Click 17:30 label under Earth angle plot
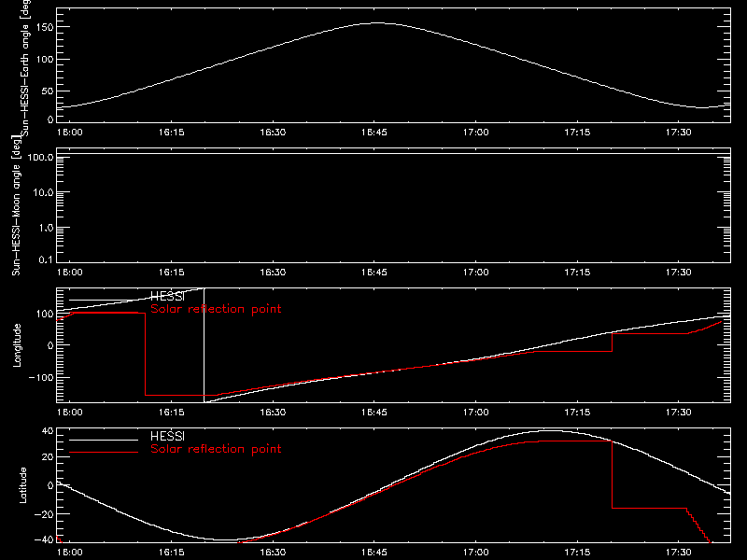 click(x=679, y=132)
